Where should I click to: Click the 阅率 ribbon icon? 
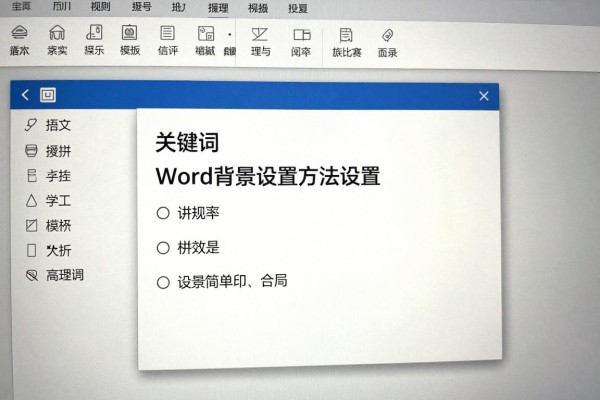click(x=301, y=42)
